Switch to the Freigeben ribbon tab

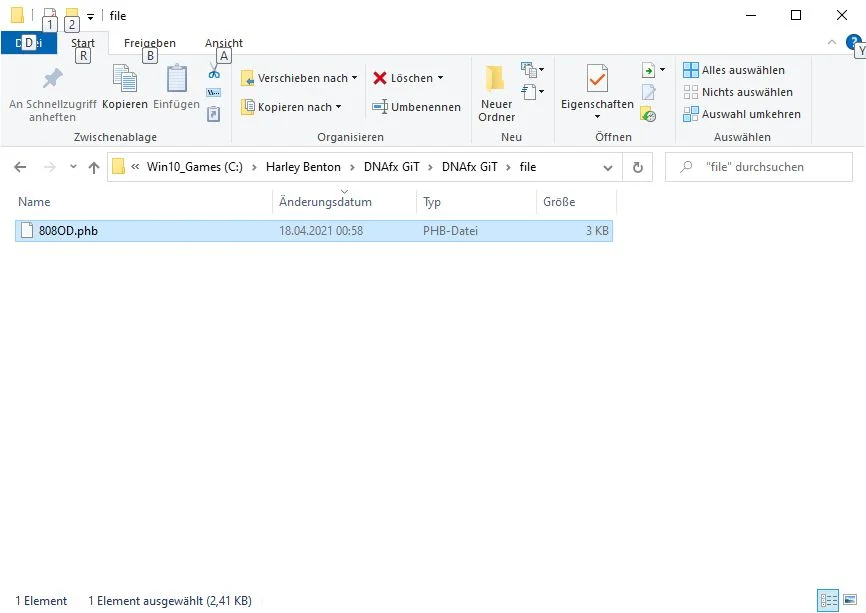[150, 43]
